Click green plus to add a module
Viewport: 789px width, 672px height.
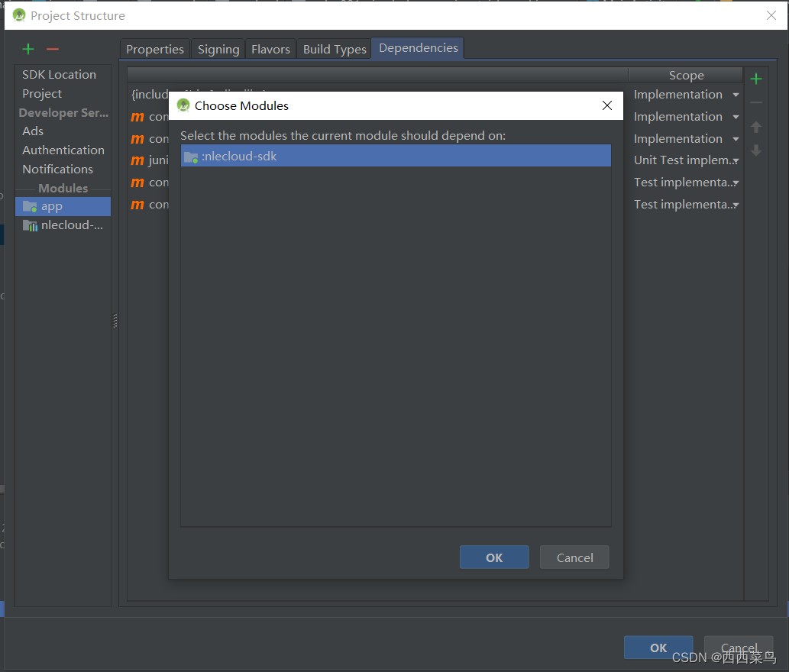coord(28,49)
